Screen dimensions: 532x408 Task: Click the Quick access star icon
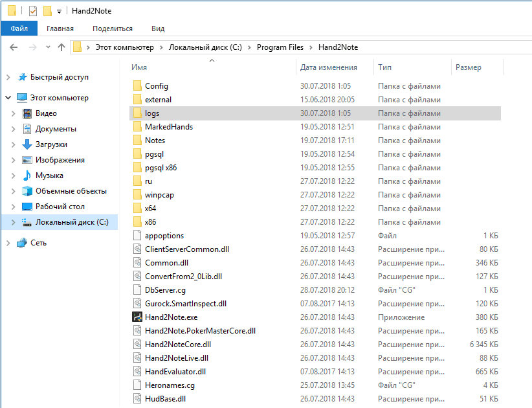click(x=23, y=77)
